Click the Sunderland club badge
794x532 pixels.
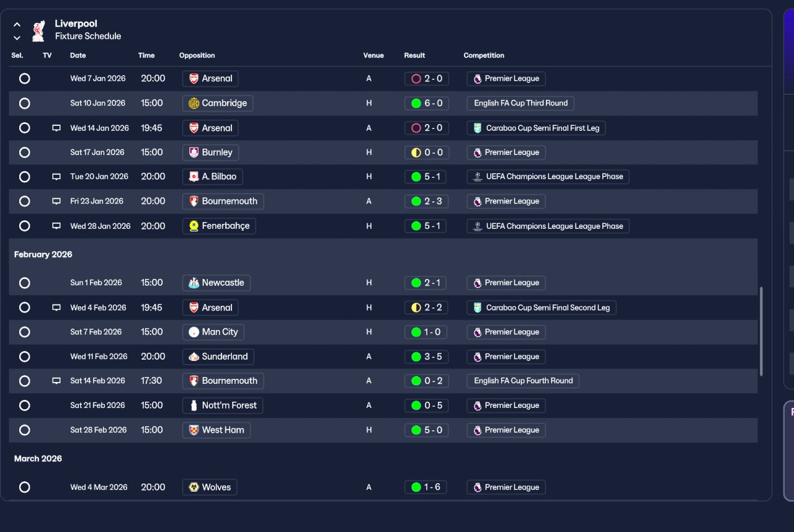coord(194,357)
